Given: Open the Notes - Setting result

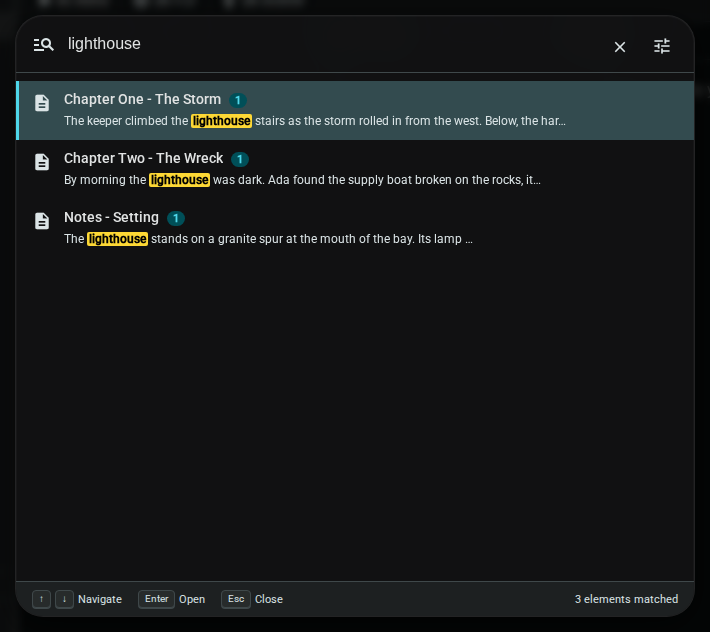Looking at the screenshot, I should 355,228.
